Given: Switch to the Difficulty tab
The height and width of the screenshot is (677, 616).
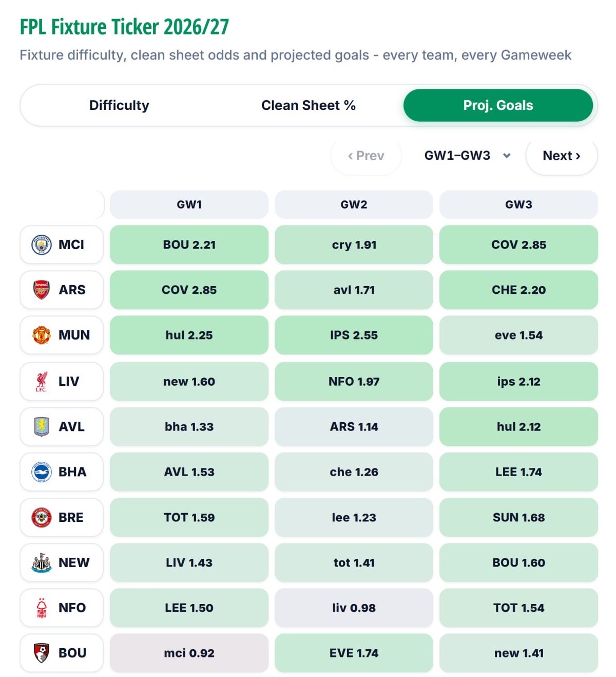Looking at the screenshot, I should (119, 105).
